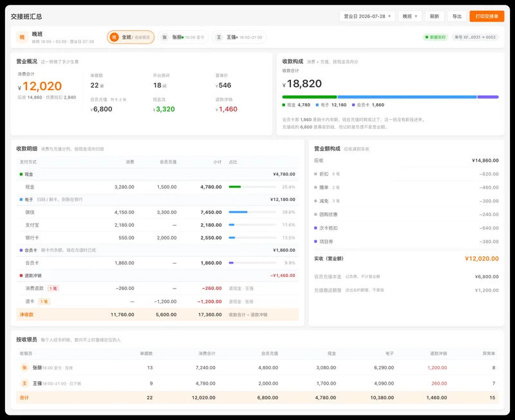Click the orange 打印交接单 button

pyautogui.click(x=487, y=16)
